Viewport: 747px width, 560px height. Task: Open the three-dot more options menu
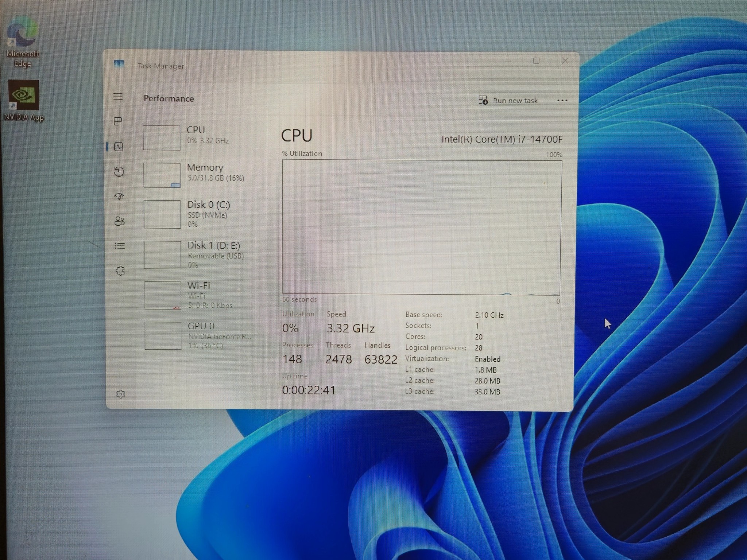(562, 101)
